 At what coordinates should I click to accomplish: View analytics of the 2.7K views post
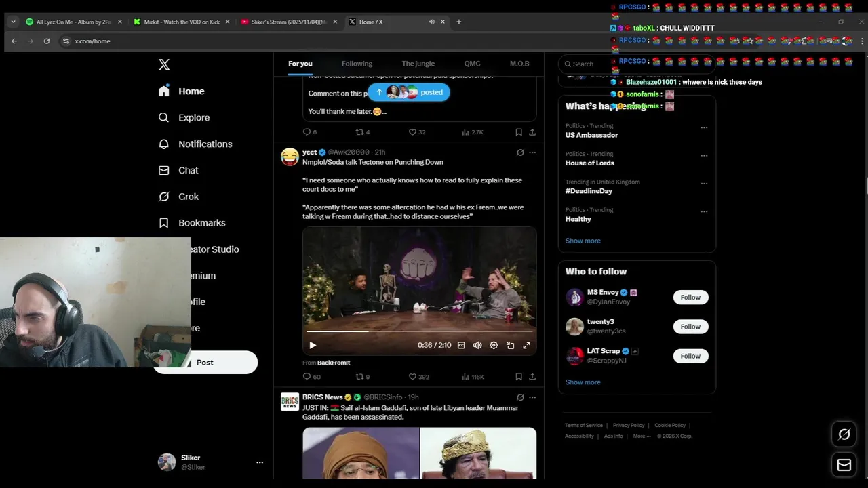tap(473, 132)
